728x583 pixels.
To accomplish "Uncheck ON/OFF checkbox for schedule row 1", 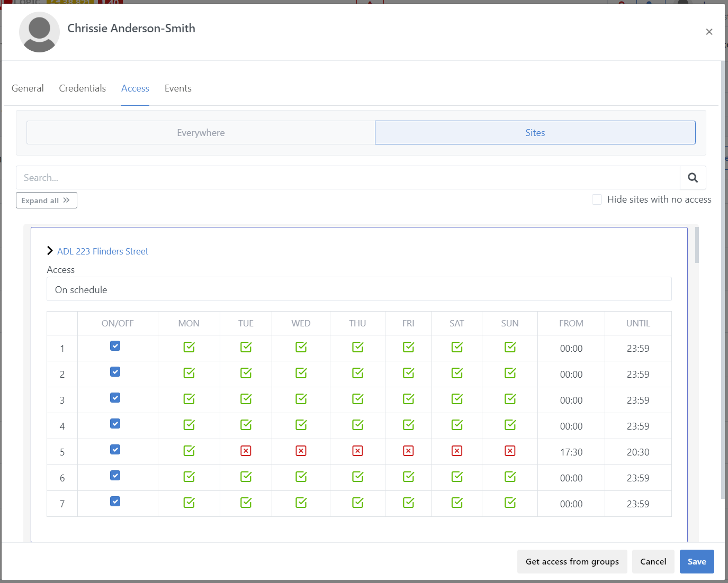I will [115, 346].
